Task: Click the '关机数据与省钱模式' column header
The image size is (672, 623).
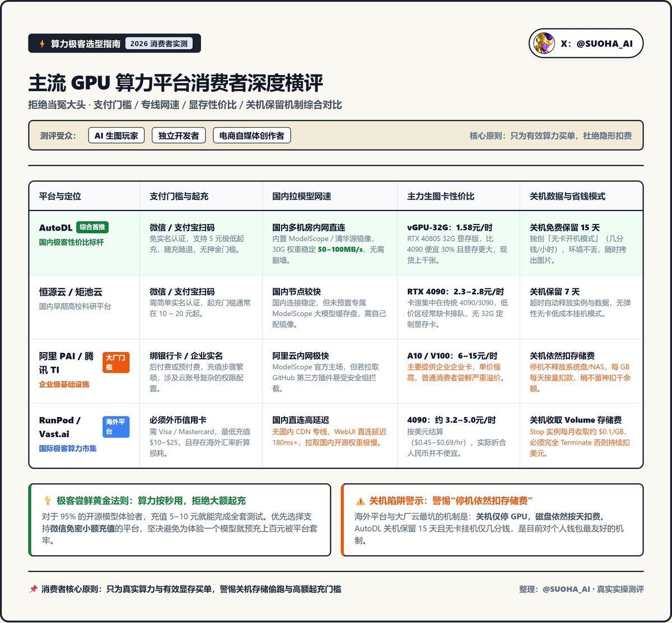Action: point(567,196)
